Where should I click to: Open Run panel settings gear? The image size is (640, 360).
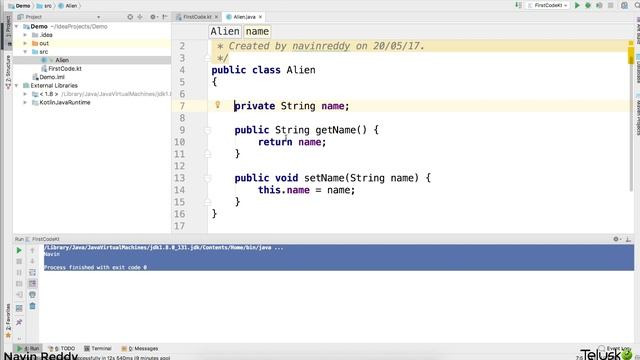[617, 239]
